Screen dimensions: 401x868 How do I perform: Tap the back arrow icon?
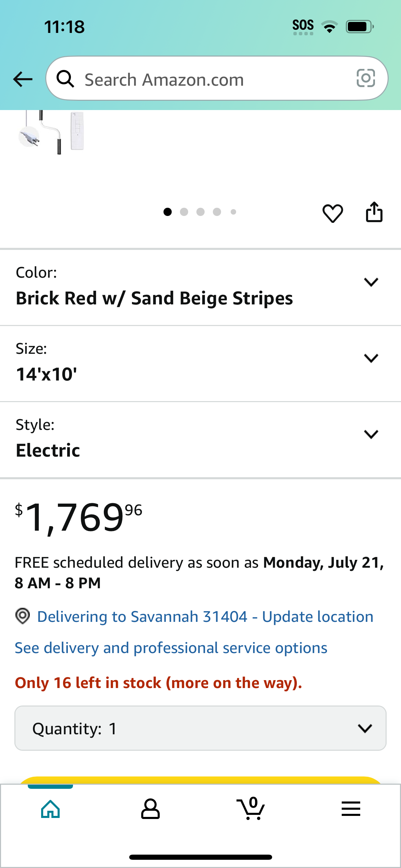click(x=23, y=79)
